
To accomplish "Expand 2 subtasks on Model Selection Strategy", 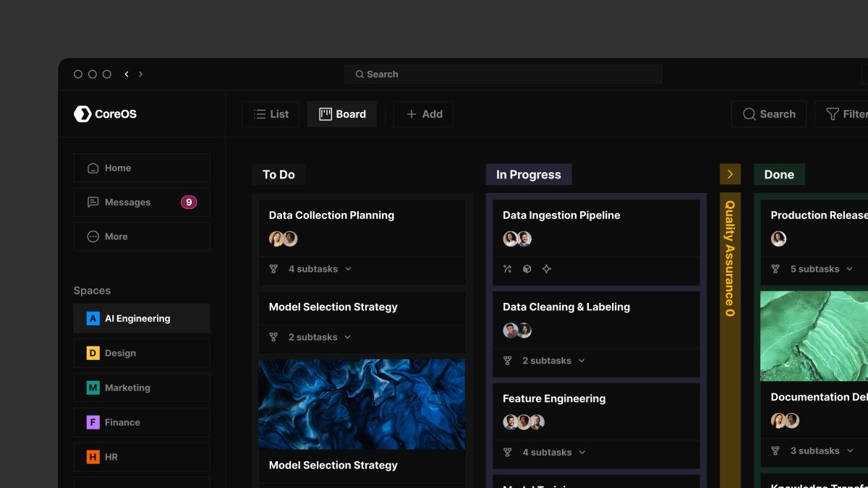I will 348,337.
